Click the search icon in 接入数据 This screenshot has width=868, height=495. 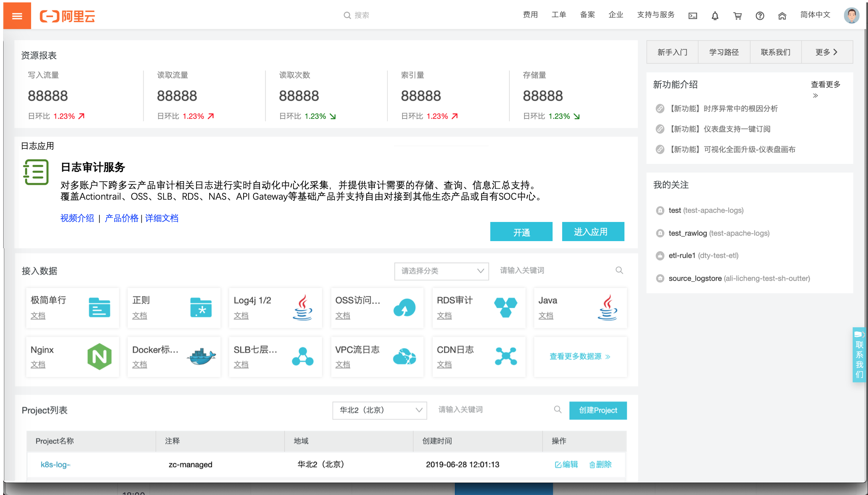point(619,270)
